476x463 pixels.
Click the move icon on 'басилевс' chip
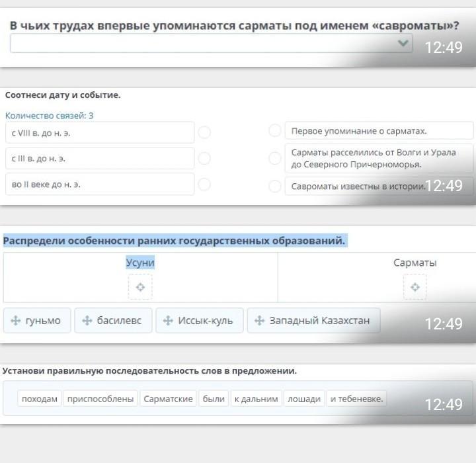(x=87, y=321)
